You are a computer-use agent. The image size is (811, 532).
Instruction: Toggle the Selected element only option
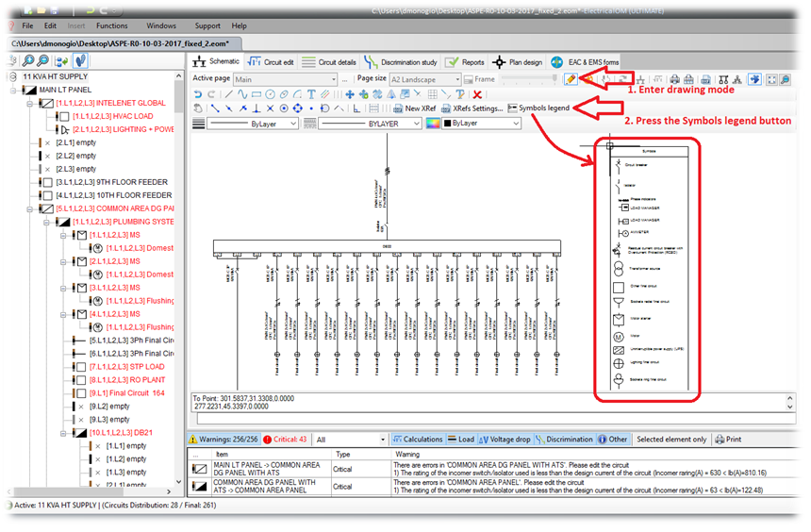coord(671,440)
